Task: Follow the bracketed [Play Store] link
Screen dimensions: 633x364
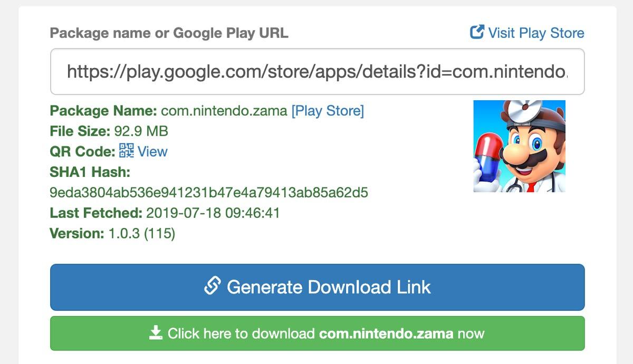Action: [328, 111]
